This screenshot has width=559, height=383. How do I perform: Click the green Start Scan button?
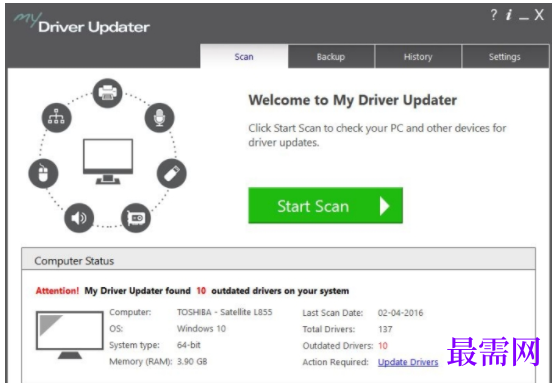325,205
